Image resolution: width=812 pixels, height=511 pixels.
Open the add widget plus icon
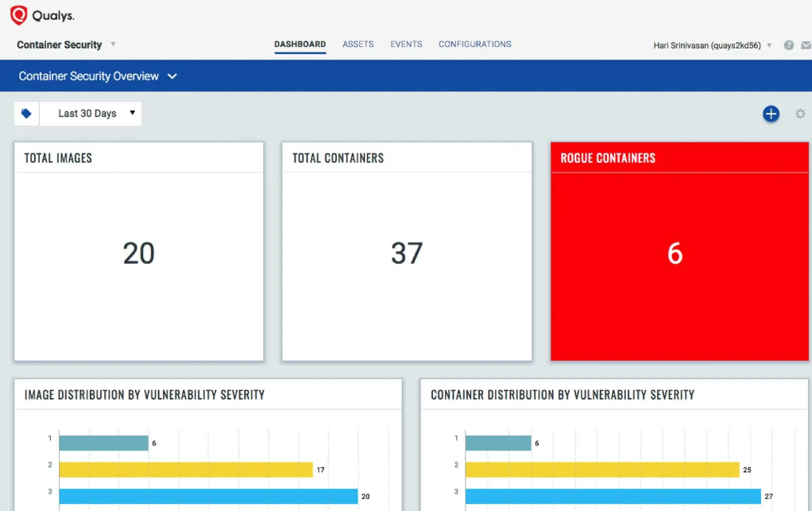tap(771, 114)
